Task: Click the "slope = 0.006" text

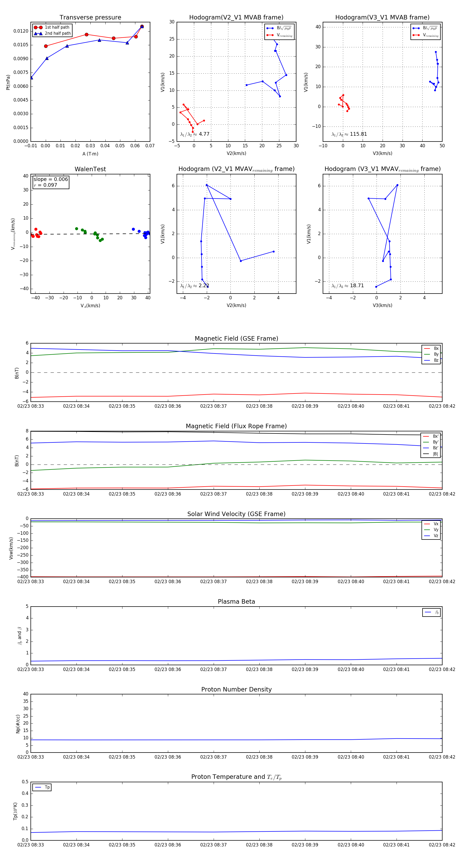Action: pyautogui.click(x=50, y=179)
